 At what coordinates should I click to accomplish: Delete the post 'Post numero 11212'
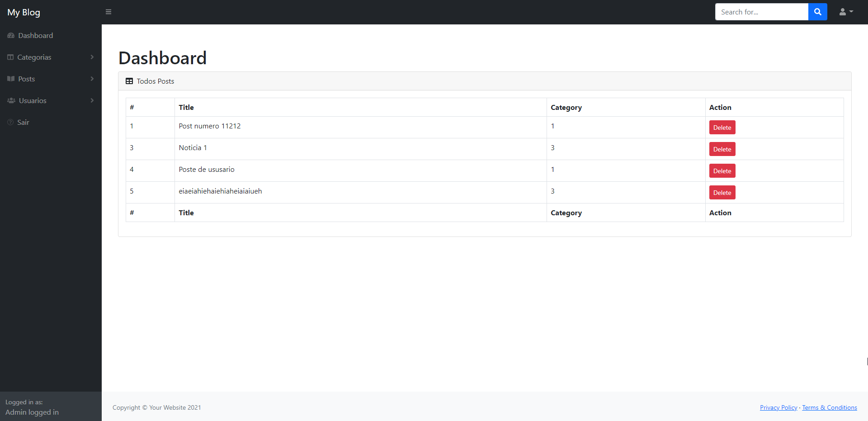(x=722, y=128)
